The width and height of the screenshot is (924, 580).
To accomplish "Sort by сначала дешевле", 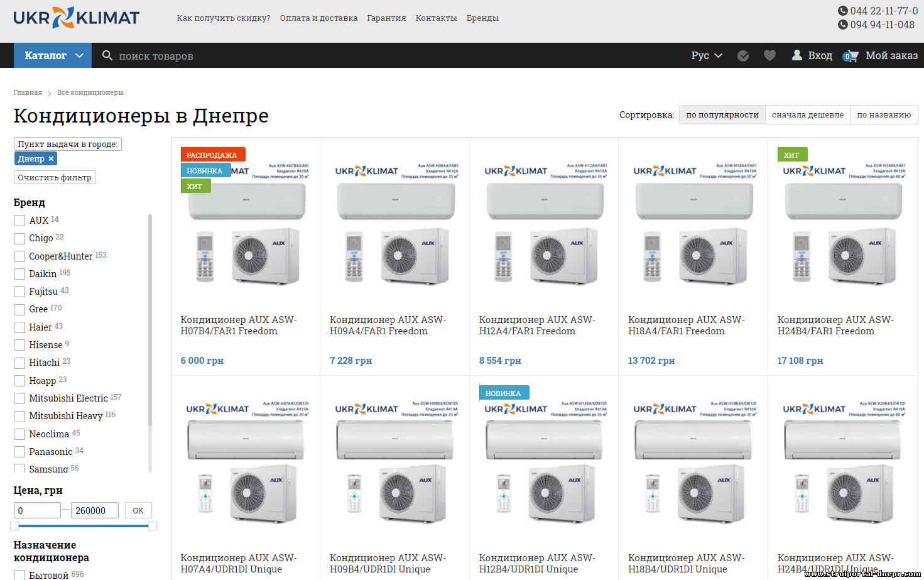I will click(x=808, y=115).
